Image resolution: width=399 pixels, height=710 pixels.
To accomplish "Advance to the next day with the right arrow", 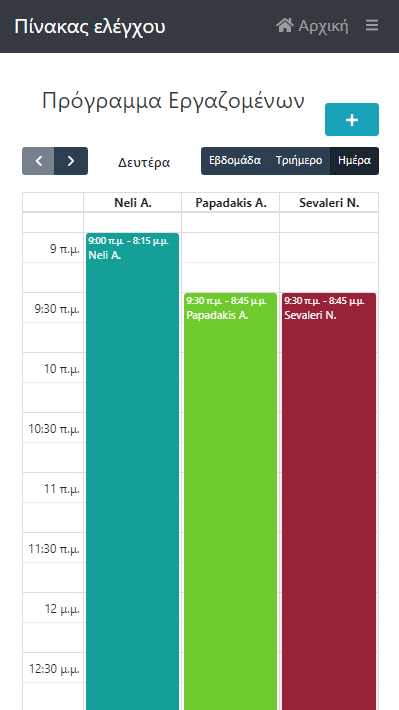I will pos(71,161).
